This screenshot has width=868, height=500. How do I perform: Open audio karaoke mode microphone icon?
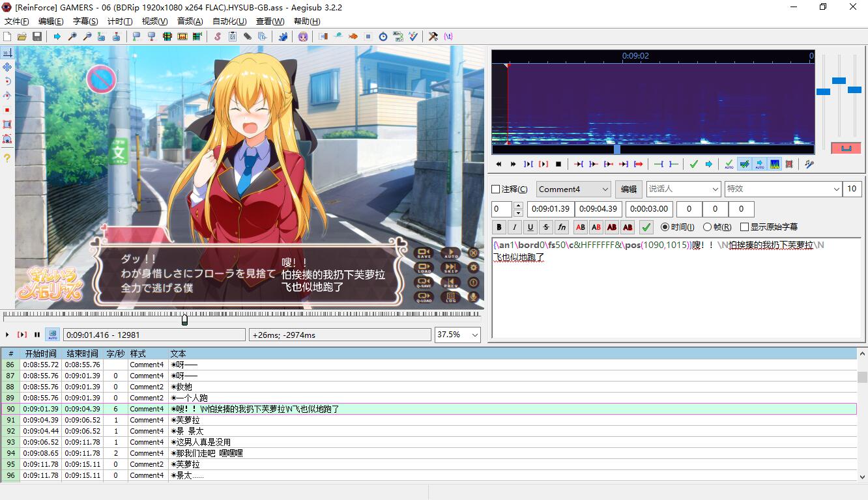(809, 164)
